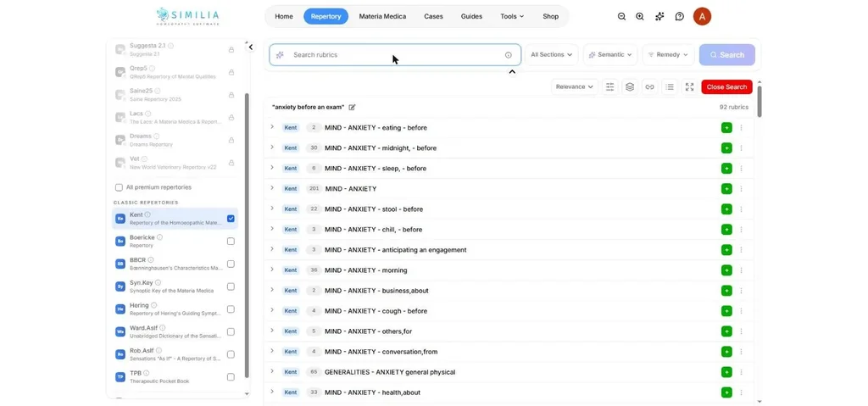The height and width of the screenshot is (406, 868).
Task: Show info for Boericke repertory
Action: [x=160, y=237]
